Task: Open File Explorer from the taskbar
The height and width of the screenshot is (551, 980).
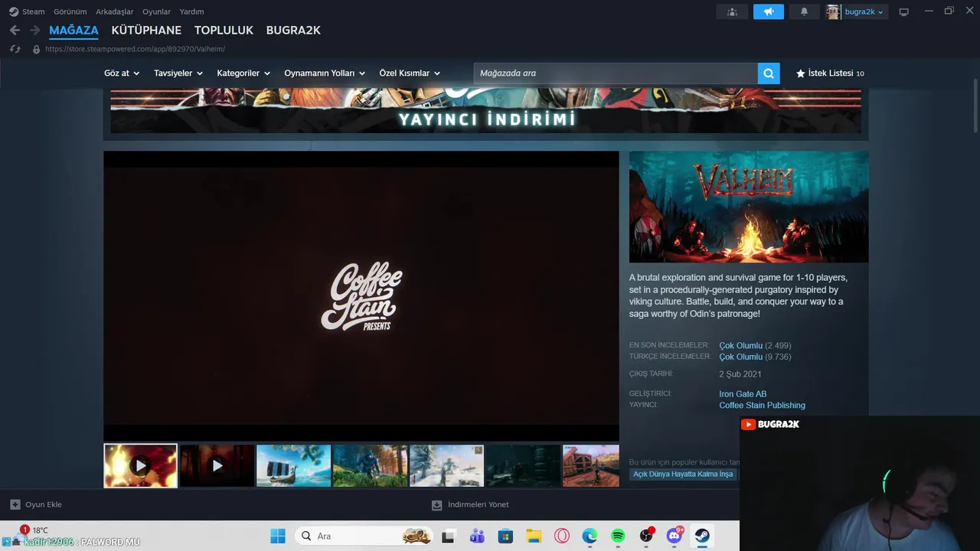Action: tap(534, 536)
